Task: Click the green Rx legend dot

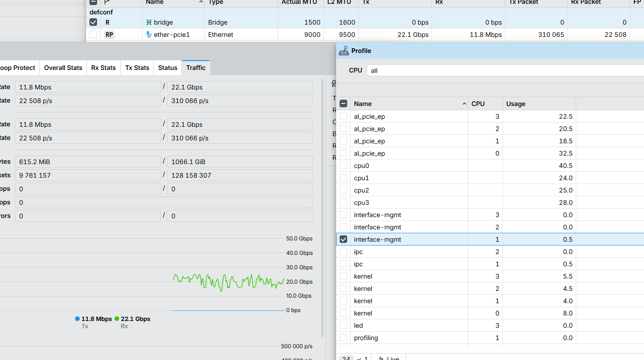Action: pyautogui.click(x=117, y=319)
